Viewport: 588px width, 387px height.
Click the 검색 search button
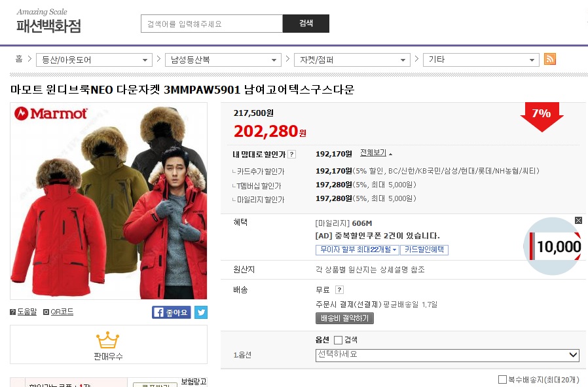(306, 24)
